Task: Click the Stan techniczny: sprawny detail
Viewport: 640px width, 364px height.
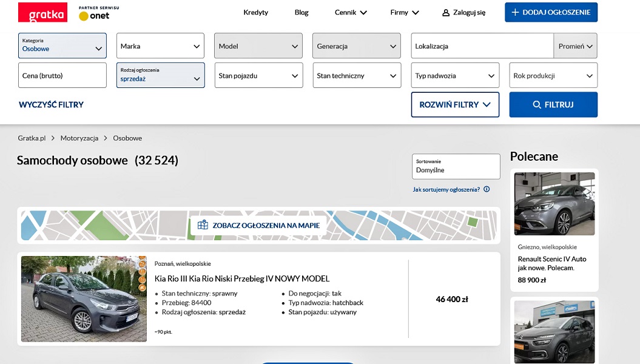Action: (x=200, y=294)
